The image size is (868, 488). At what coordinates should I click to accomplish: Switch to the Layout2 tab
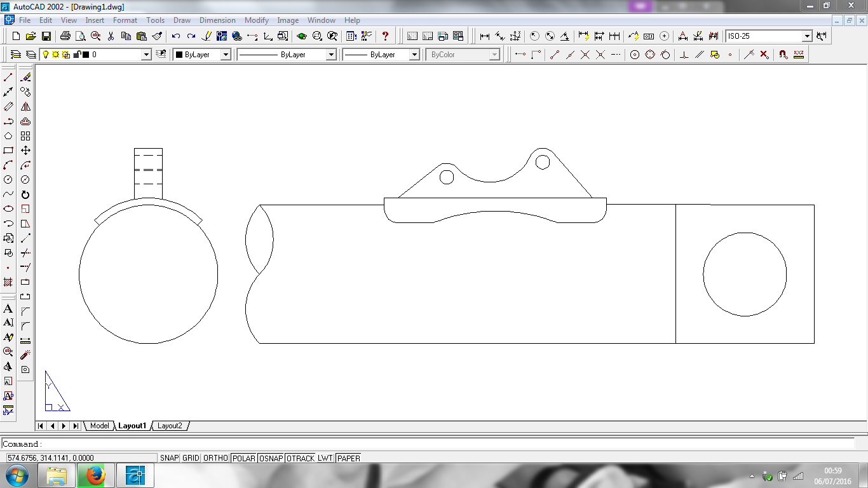170,426
